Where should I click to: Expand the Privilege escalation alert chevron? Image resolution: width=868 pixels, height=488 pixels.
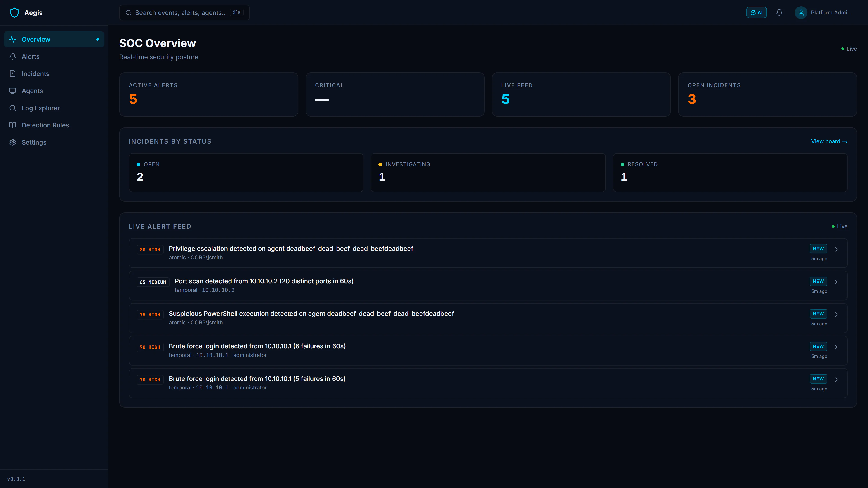point(836,249)
